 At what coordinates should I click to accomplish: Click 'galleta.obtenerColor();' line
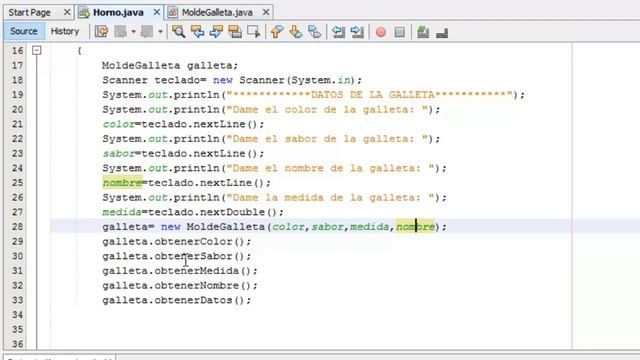(177, 242)
